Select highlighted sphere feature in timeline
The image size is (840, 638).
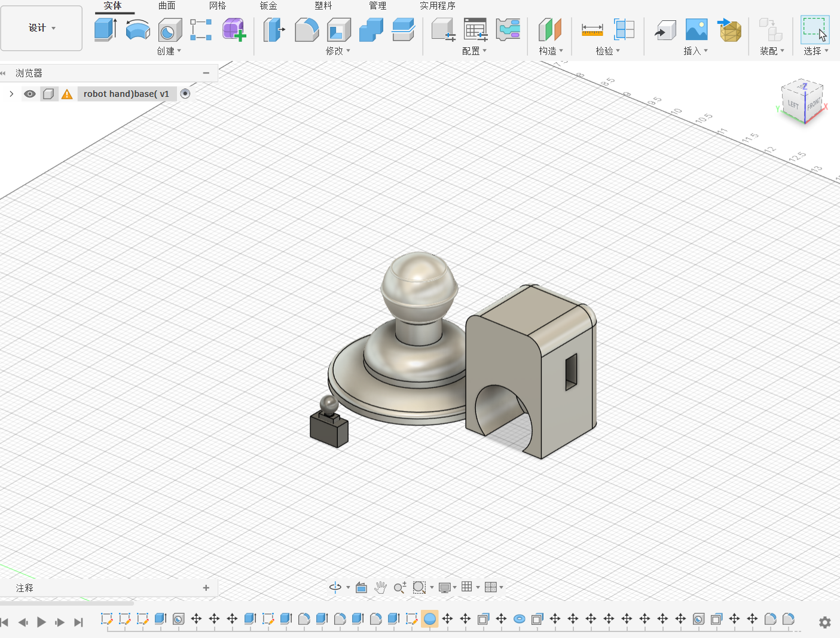[429, 619]
